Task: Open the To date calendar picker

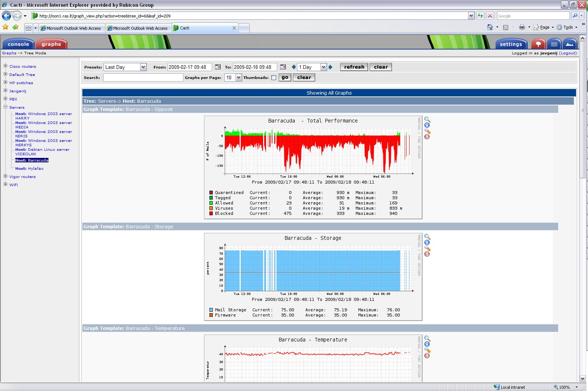Action: [x=283, y=67]
